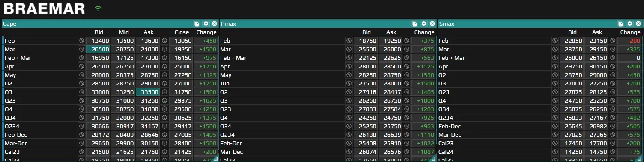
Task: Select the highlighted Cape Q3 ask 33500
Action: (148, 92)
